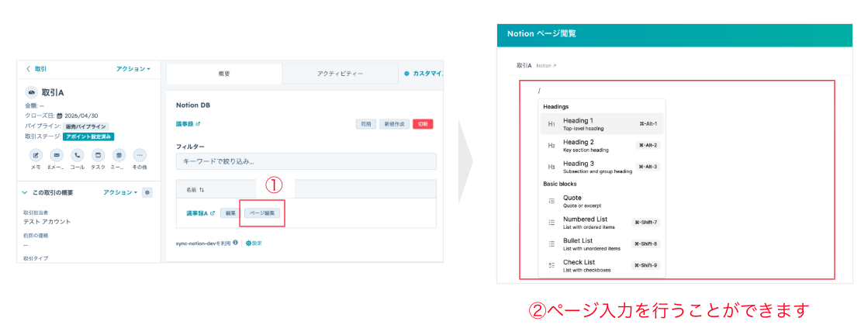Click the deal icon beside 取引A title
The width and height of the screenshot is (868, 335).
pyautogui.click(x=32, y=92)
